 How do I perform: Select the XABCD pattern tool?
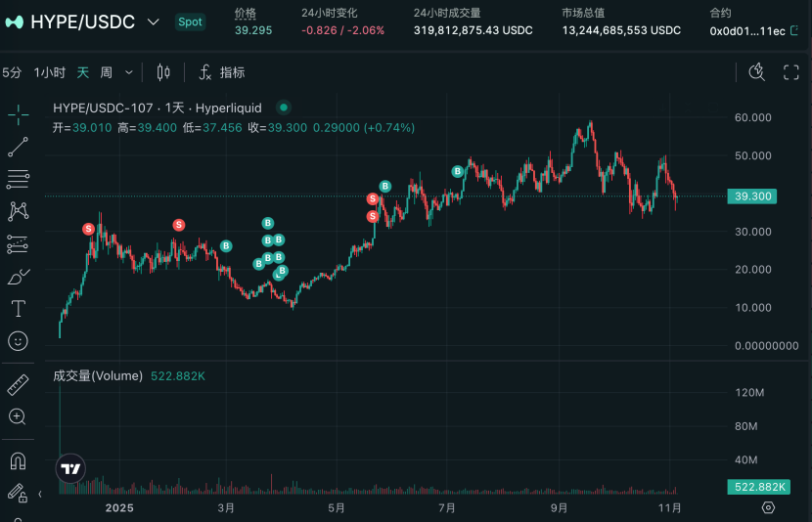coord(19,211)
